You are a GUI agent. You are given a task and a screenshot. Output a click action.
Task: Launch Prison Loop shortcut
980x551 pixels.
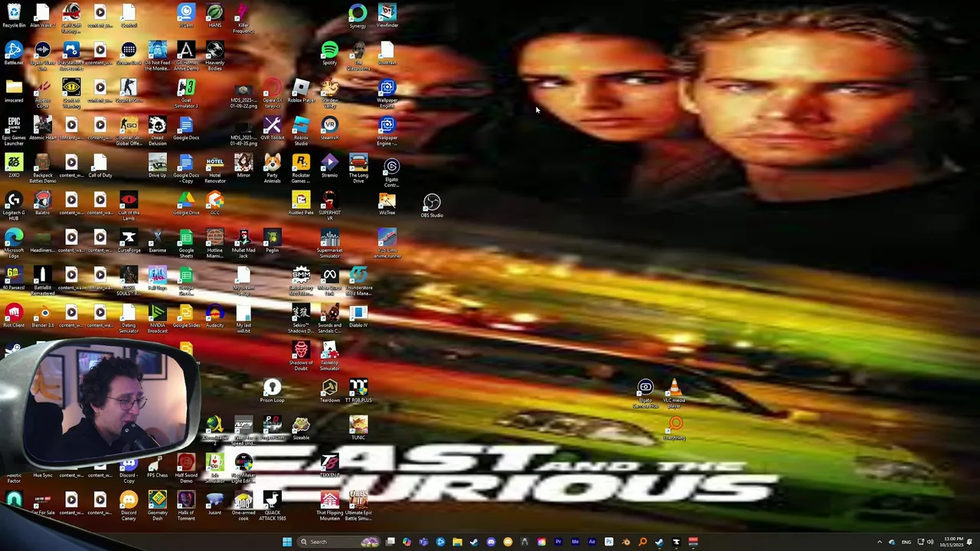272,391
